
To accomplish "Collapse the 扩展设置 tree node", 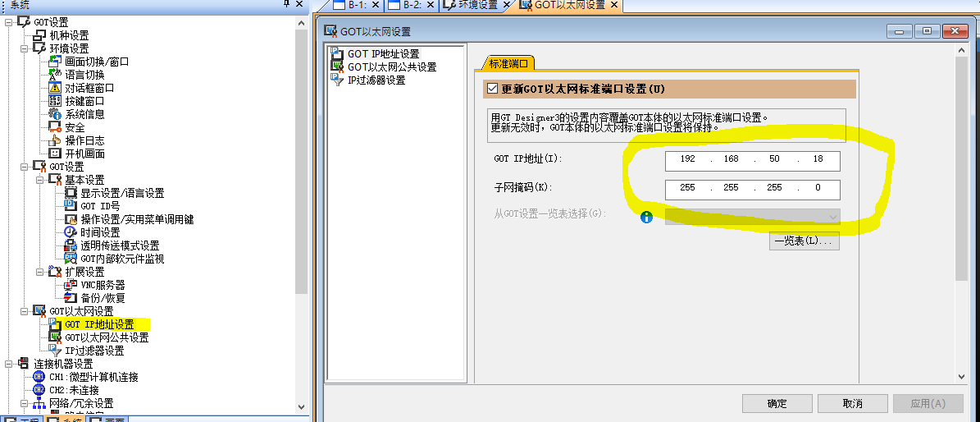I will tap(39, 272).
